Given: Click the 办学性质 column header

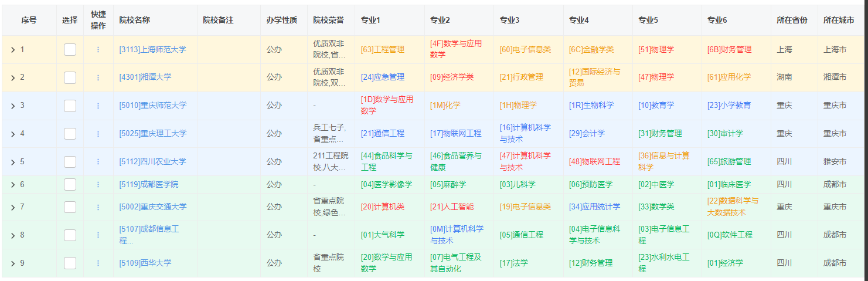Looking at the screenshot, I should 281,21.
